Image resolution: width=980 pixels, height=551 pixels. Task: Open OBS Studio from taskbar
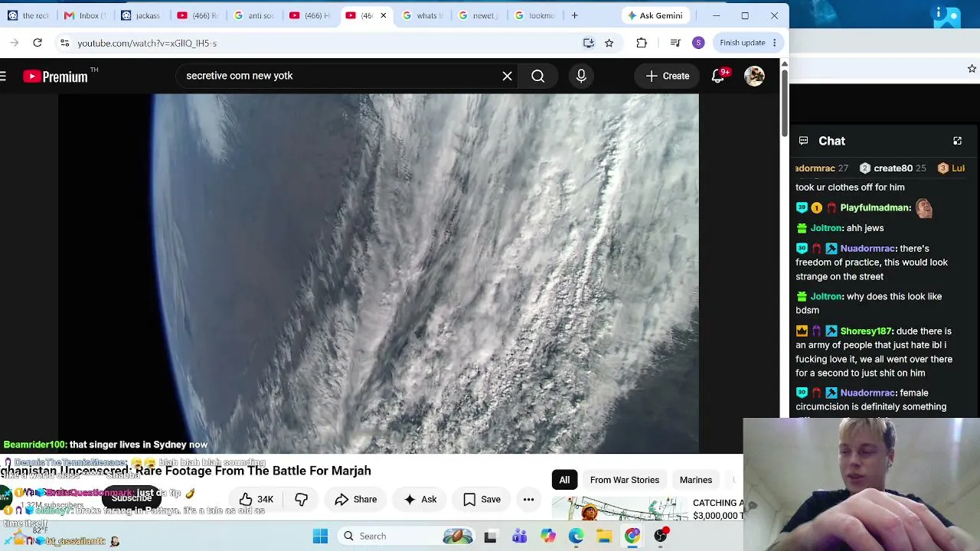point(661,536)
